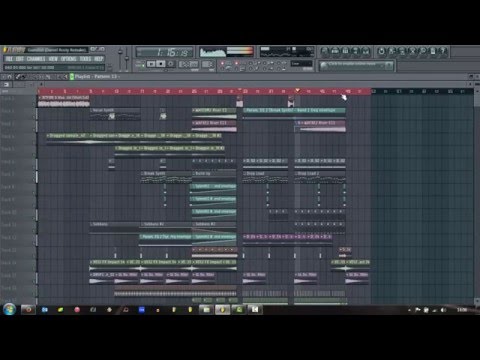Screen dimensions: 480x360
Task: Click the green icon before Playlist title
Action: pos(72,77)
